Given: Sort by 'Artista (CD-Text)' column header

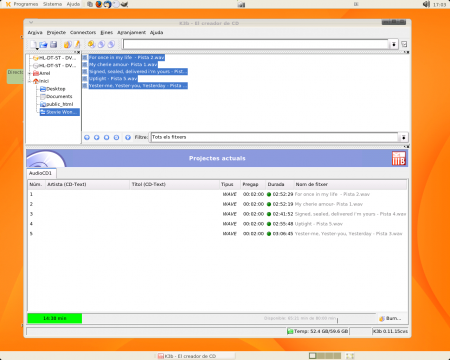Looking at the screenshot, I should coord(87,184).
